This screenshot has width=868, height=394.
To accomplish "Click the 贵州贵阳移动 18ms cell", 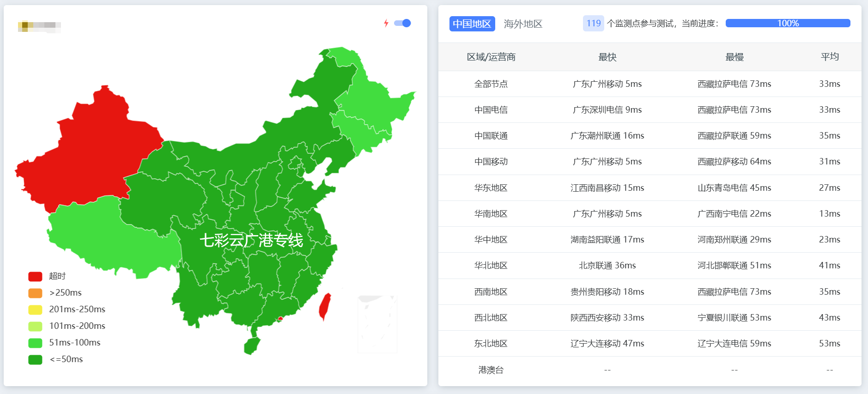I will tap(607, 291).
